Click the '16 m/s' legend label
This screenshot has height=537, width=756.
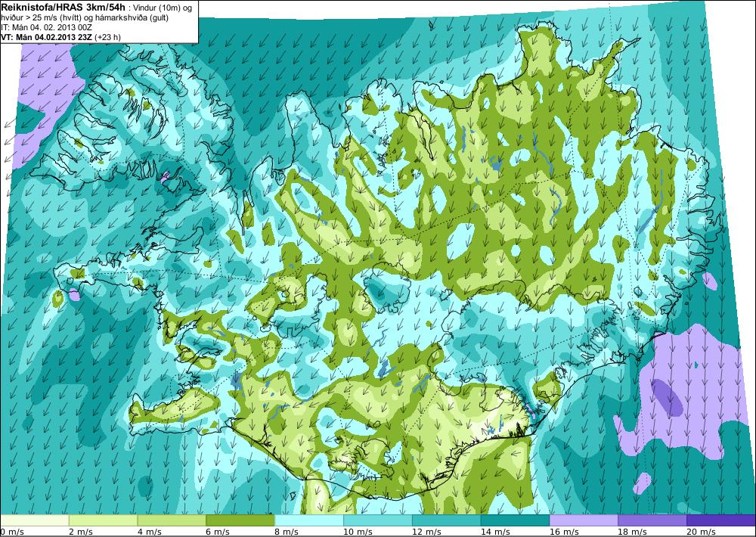tap(564, 532)
